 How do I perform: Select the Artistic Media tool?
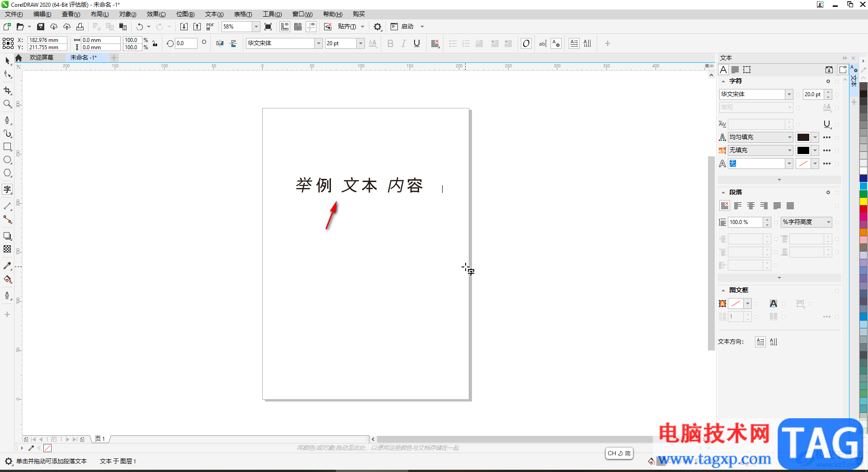click(x=7, y=133)
